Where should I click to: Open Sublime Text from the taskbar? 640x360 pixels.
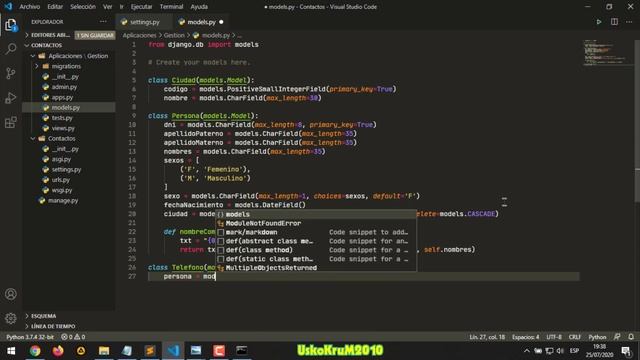click(x=150, y=351)
